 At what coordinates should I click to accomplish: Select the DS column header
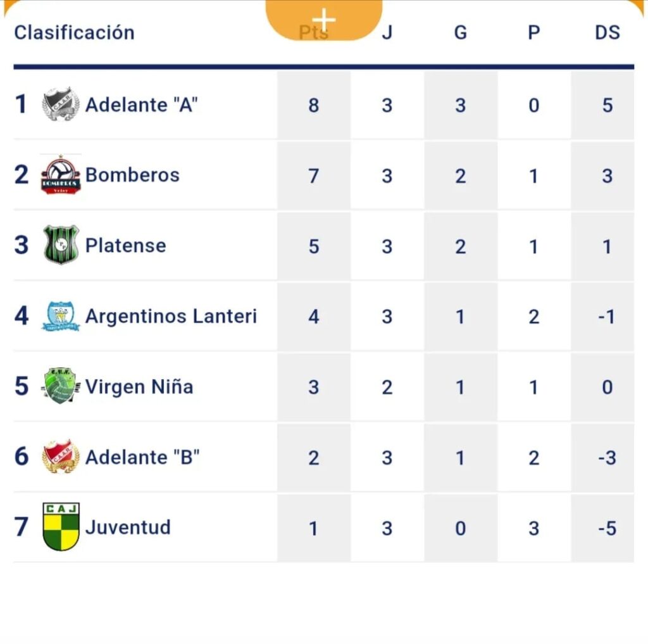pos(607,32)
